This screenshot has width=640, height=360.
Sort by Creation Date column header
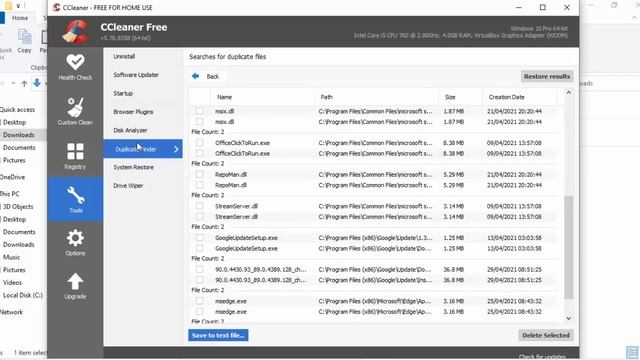[x=519, y=97]
